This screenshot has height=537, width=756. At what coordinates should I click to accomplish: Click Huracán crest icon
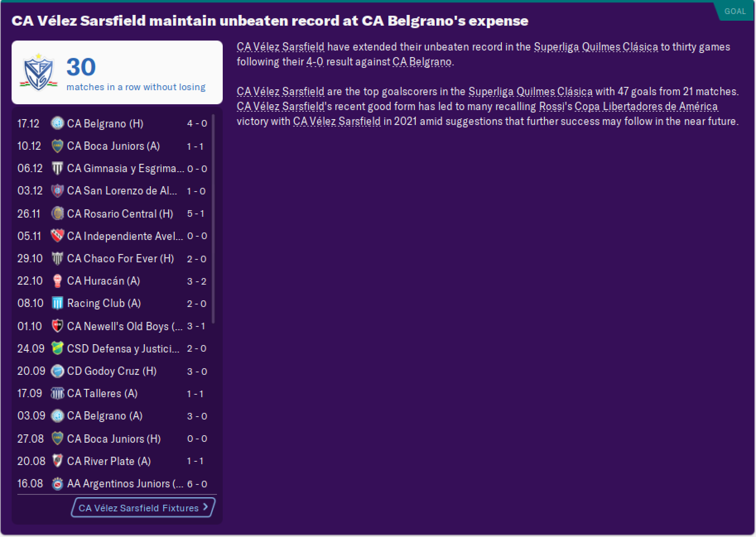(57, 280)
